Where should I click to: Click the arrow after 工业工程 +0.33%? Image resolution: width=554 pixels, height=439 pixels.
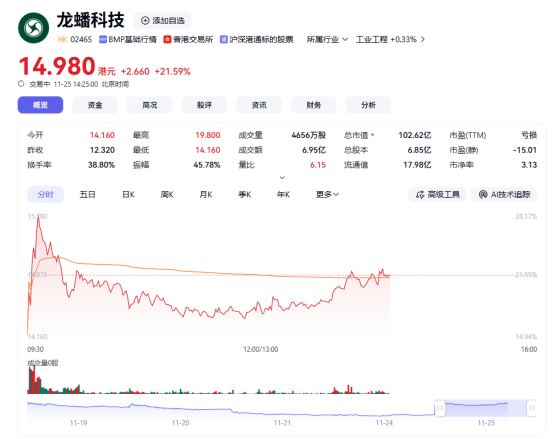pos(423,40)
